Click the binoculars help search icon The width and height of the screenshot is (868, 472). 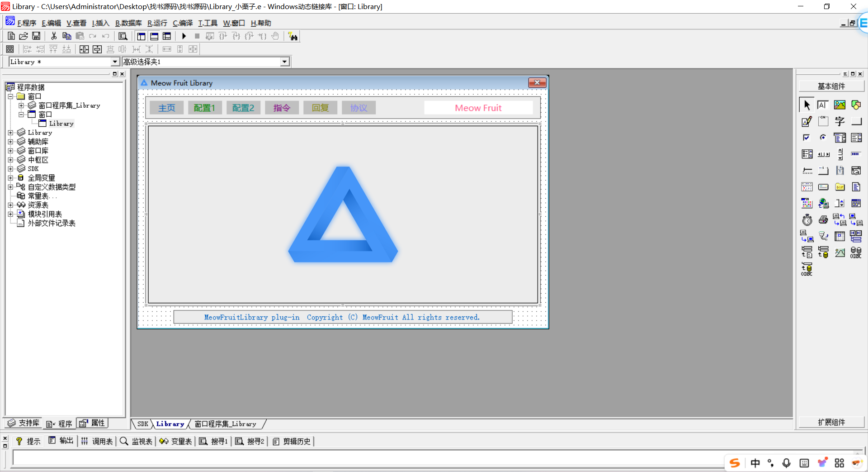[293, 37]
